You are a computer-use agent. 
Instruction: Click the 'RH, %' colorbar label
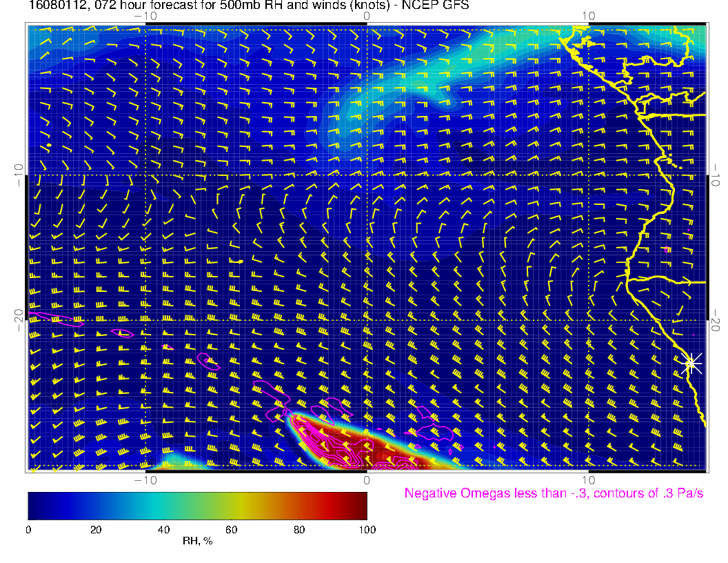pos(197,542)
